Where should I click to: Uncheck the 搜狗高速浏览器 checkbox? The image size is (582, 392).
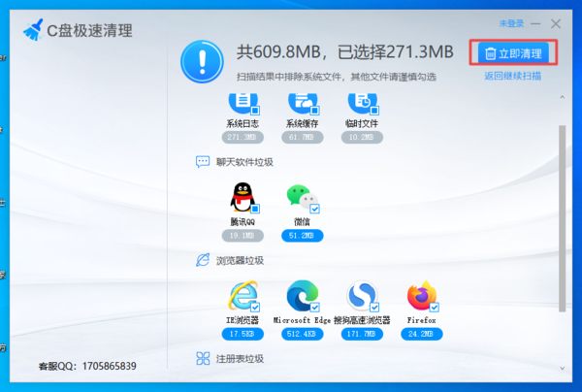click(x=374, y=308)
